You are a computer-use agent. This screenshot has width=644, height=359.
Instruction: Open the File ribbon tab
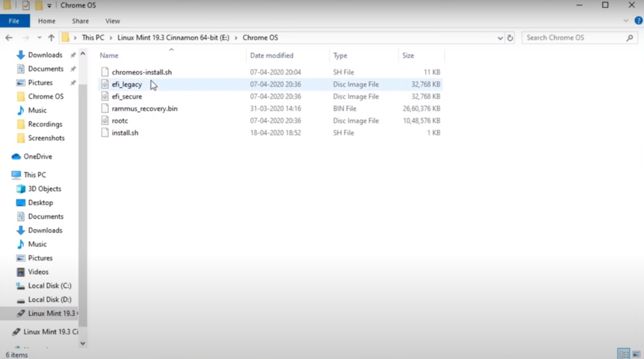point(14,21)
